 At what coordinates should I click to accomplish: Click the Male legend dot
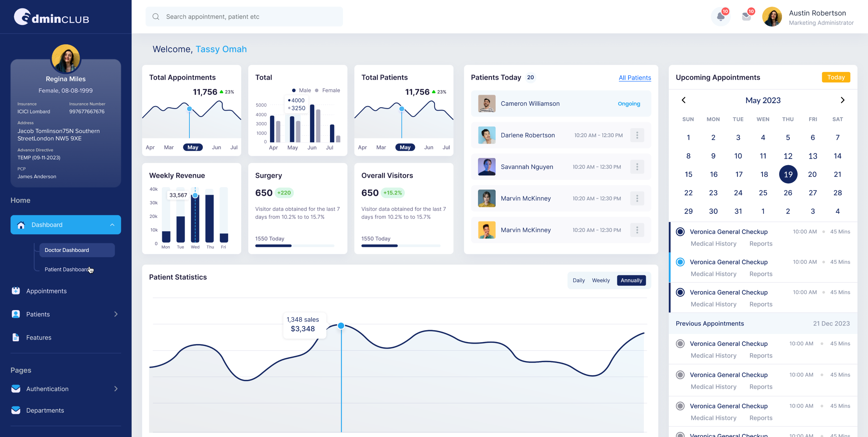[294, 90]
